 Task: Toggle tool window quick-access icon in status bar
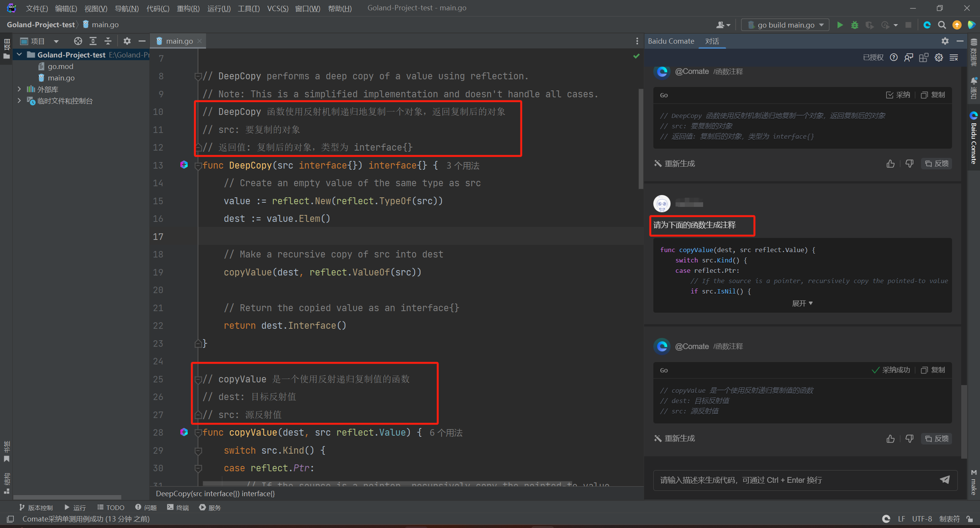click(10, 519)
